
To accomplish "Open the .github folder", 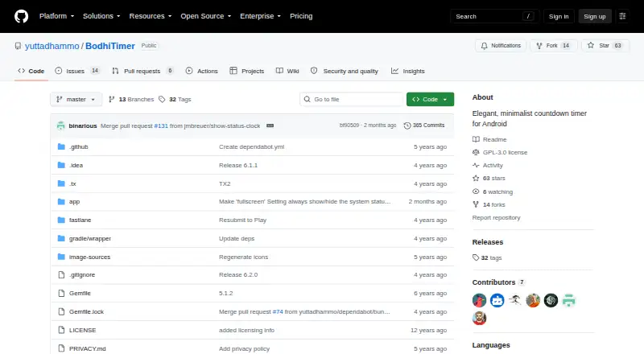I will pos(78,146).
